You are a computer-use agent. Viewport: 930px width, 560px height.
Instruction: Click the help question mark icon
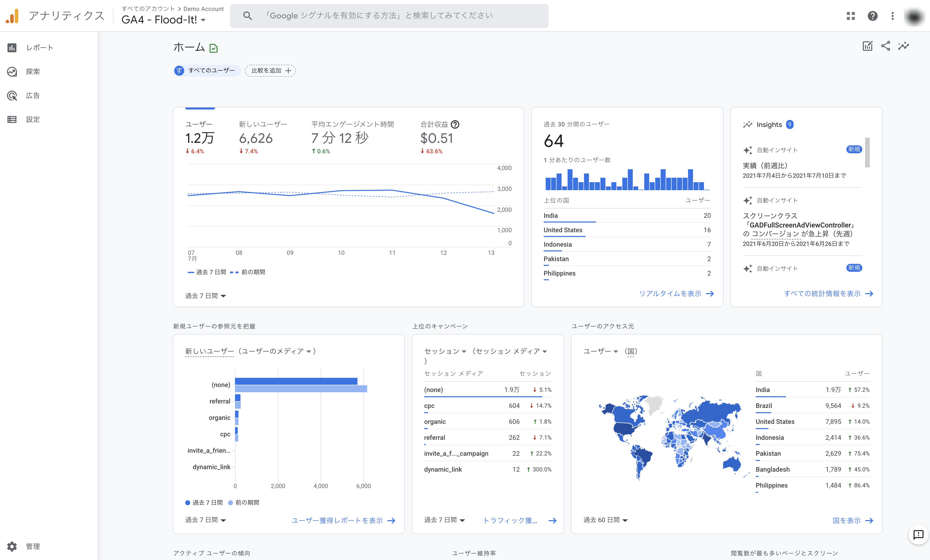pyautogui.click(x=872, y=16)
